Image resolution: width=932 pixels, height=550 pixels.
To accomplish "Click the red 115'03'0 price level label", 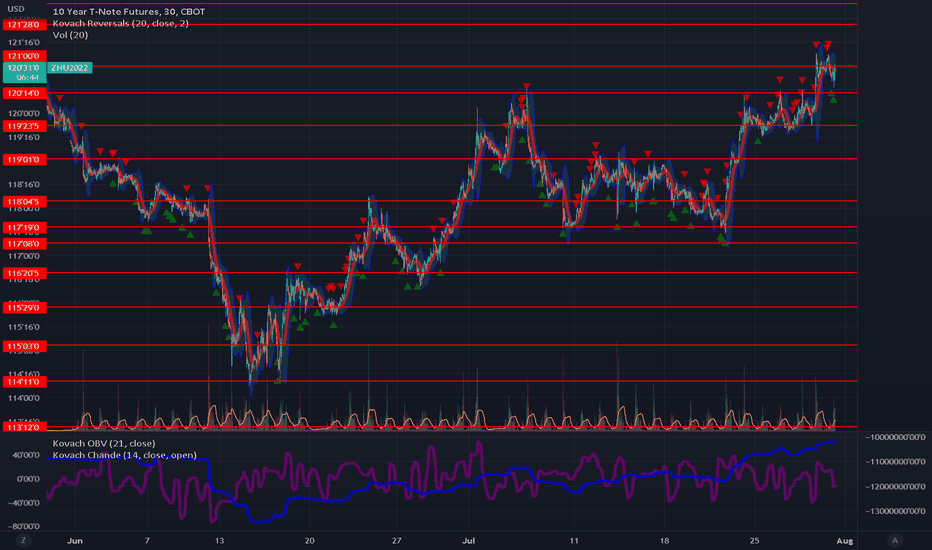I will coord(24,346).
